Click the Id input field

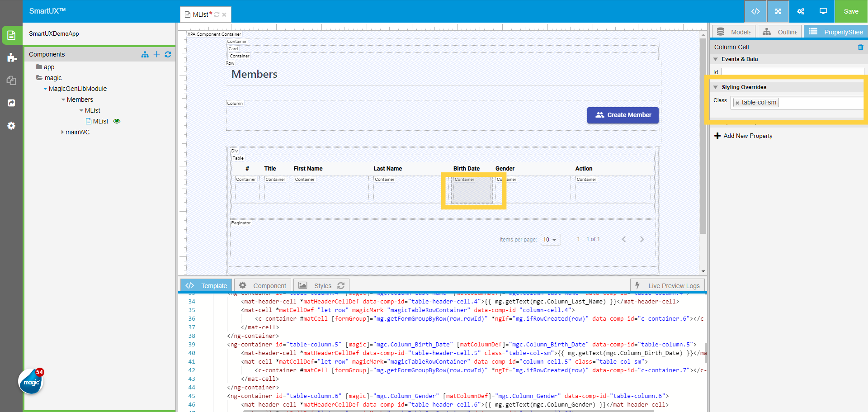click(792, 72)
